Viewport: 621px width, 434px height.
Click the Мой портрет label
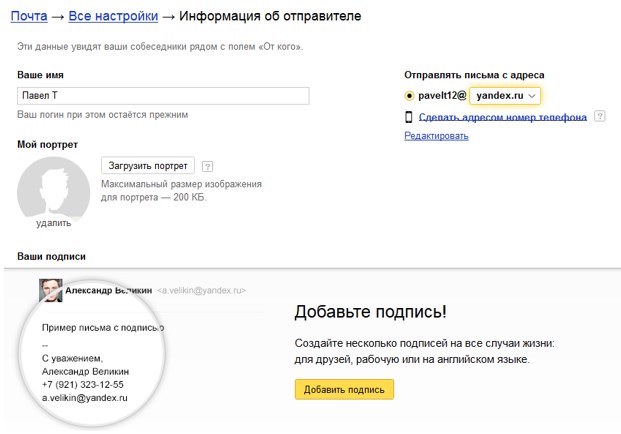(x=48, y=145)
